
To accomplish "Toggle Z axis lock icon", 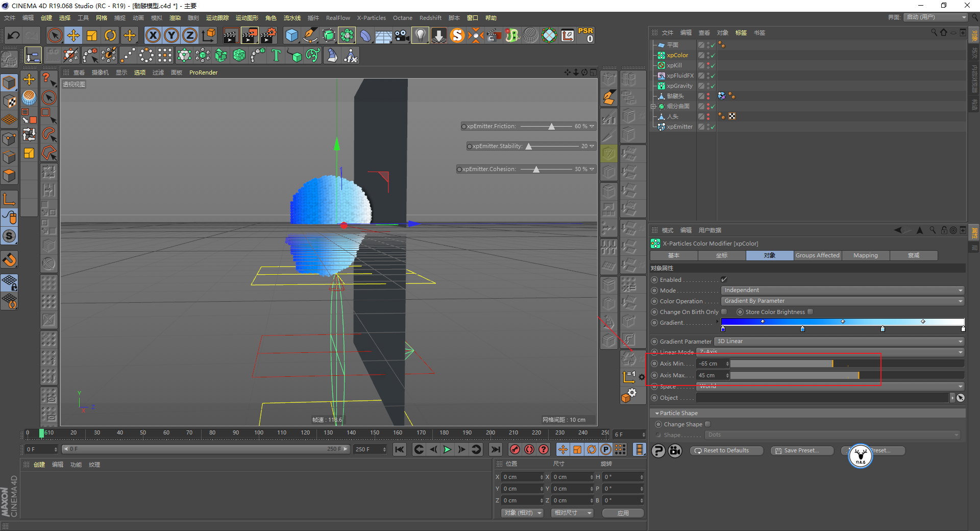I will click(190, 35).
